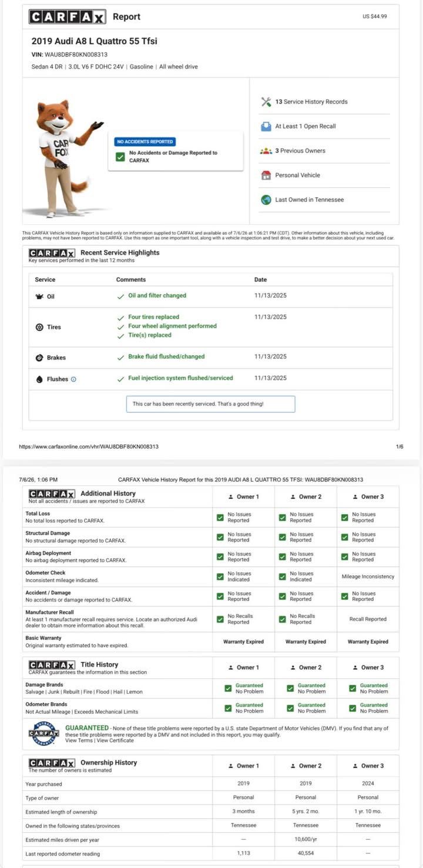Click the wrench icon beside Service History Records
The image size is (423, 868).
266,102
